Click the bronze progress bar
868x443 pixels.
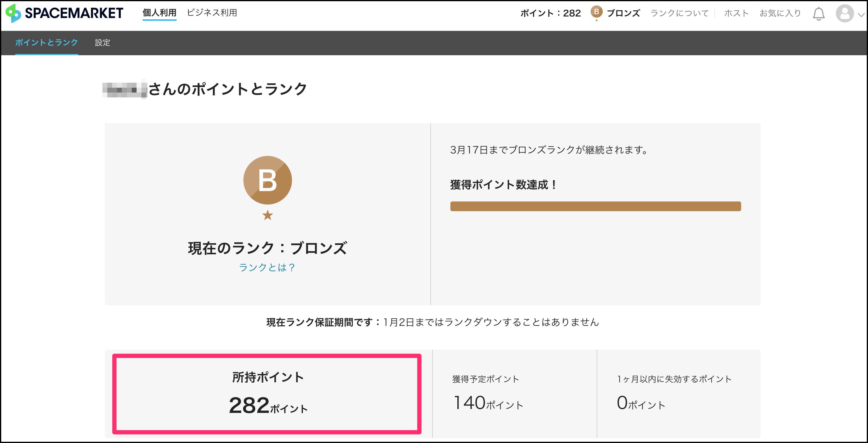595,206
